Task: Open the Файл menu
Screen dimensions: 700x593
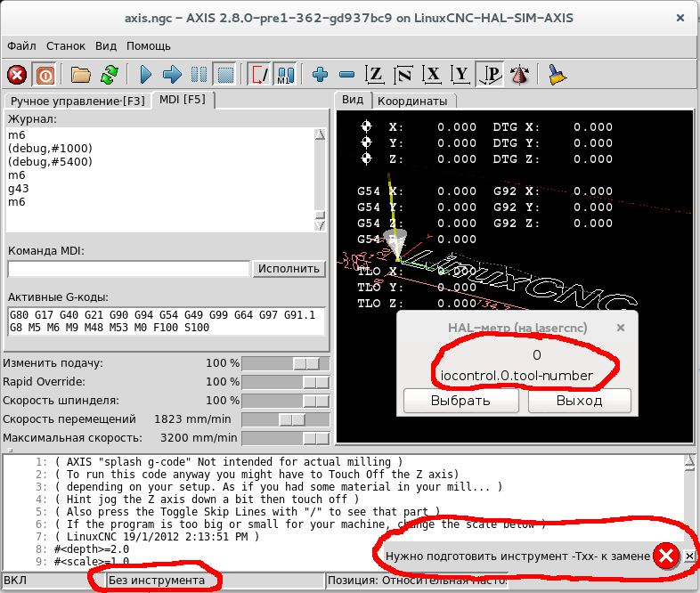Action: [21, 46]
